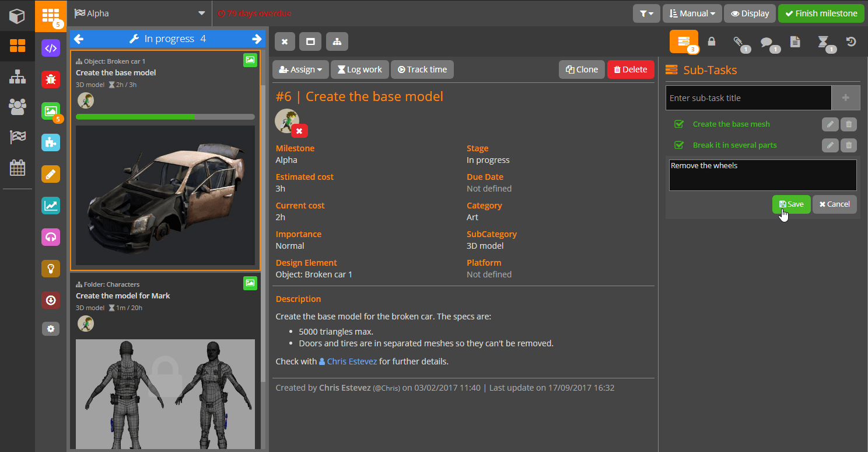Expand the Assign dropdown button
The width and height of the screenshot is (868, 452).
[300, 69]
